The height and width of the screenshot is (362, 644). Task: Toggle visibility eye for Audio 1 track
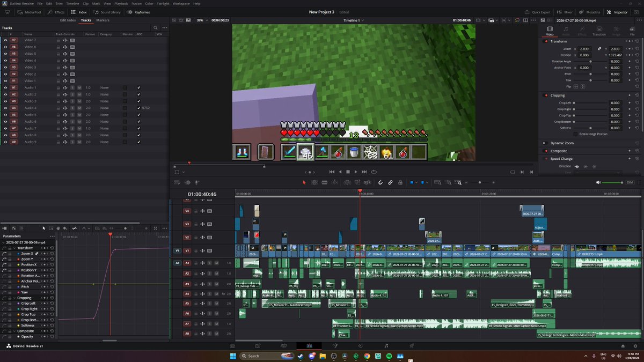click(x=5, y=87)
